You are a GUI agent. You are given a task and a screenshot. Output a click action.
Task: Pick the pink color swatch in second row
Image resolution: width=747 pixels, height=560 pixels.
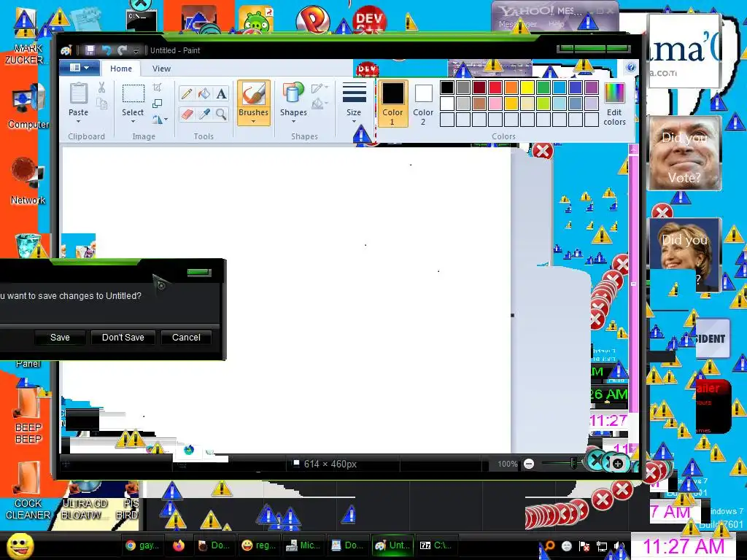495,104
